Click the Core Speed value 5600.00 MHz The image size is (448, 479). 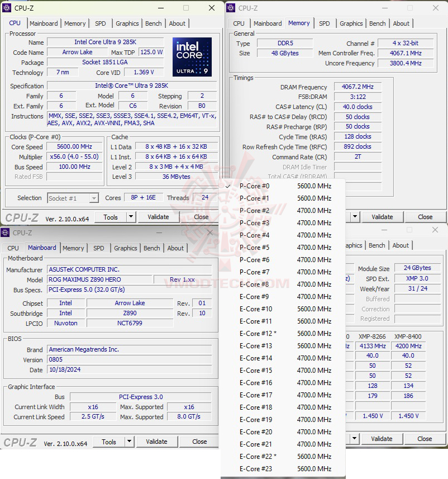[74, 146]
